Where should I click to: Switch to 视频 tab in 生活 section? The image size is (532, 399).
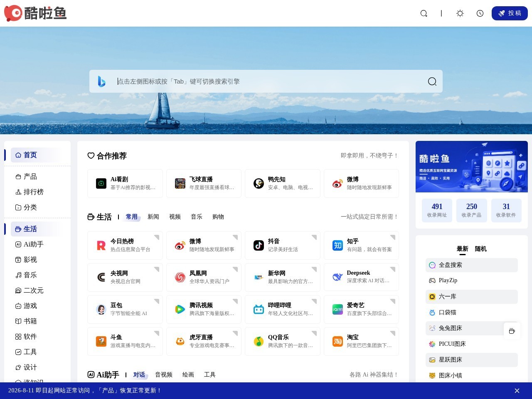(x=175, y=217)
